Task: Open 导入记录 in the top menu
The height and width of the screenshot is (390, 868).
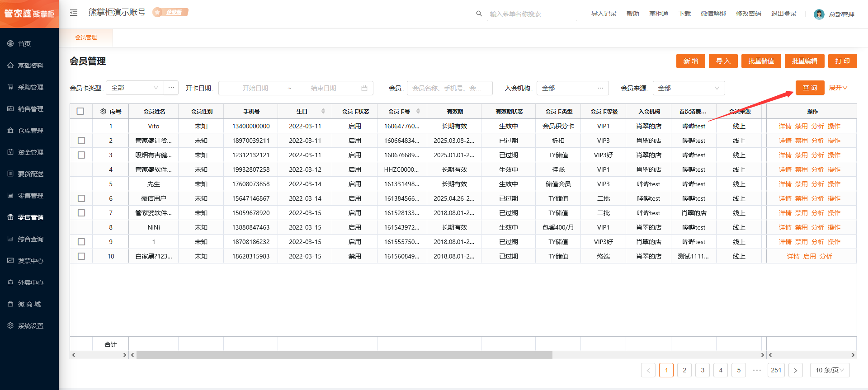Action: pos(604,14)
